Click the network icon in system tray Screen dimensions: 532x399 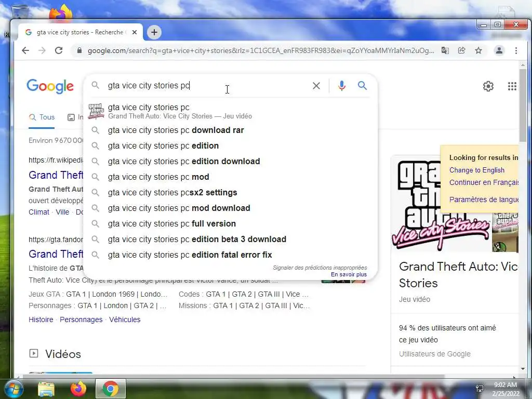[x=480, y=389]
